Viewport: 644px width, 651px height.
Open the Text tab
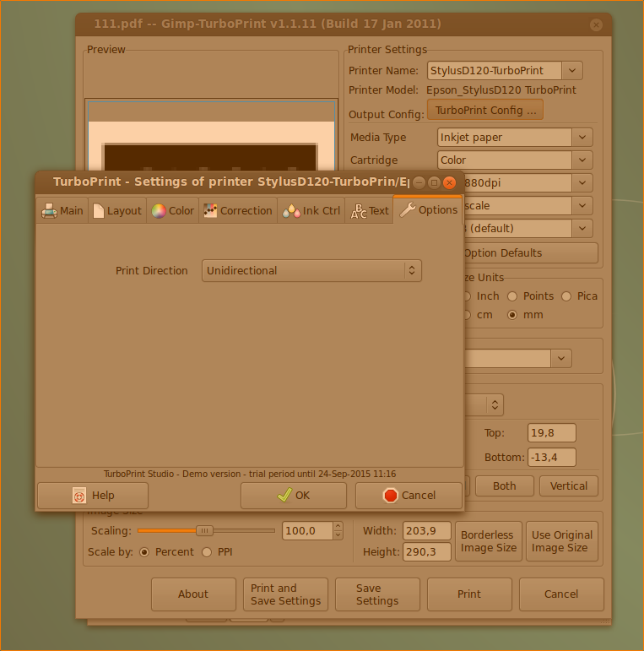[370, 211]
